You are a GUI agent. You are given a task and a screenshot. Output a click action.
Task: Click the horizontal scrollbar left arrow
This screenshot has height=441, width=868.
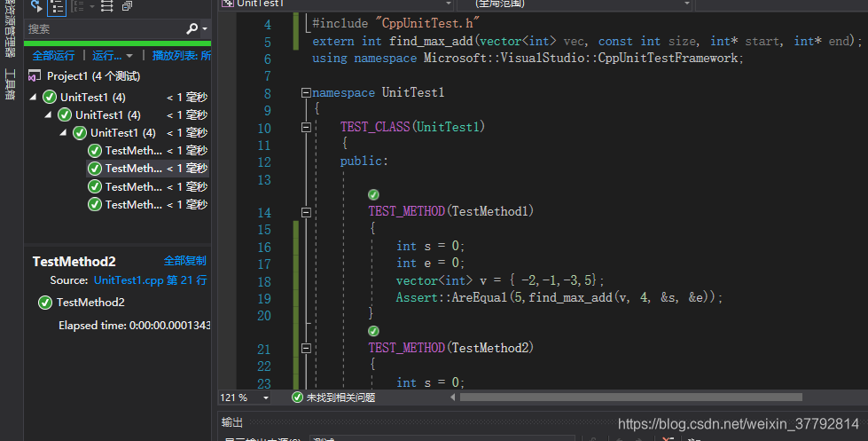[453, 398]
